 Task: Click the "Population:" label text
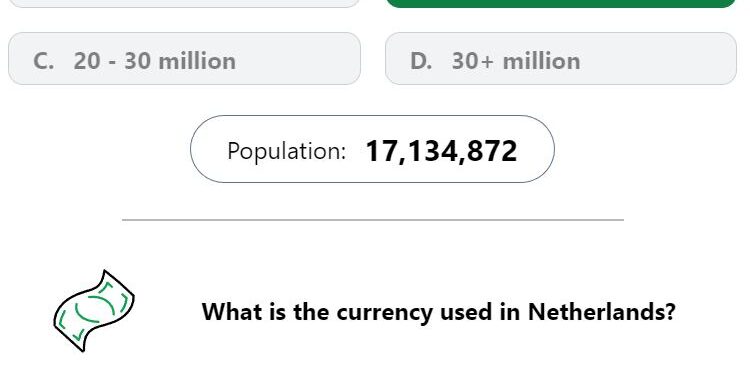point(286,151)
